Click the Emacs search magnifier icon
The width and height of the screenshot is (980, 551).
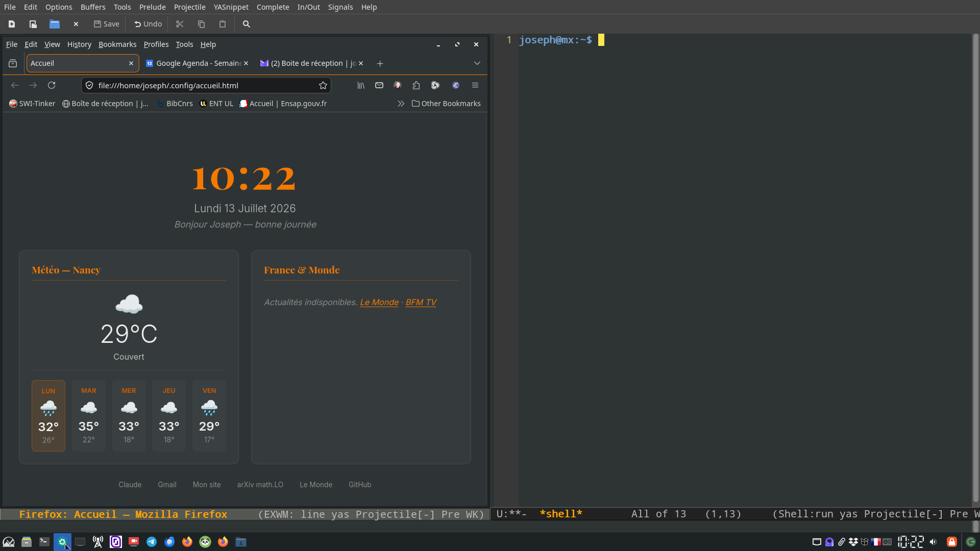point(247,24)
